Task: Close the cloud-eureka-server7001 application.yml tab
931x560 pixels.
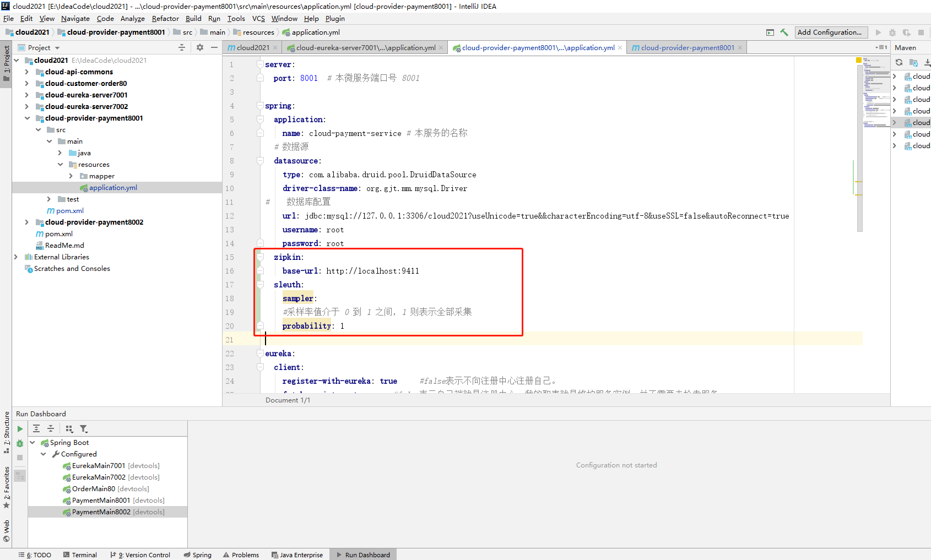Action: pos(441,48)
